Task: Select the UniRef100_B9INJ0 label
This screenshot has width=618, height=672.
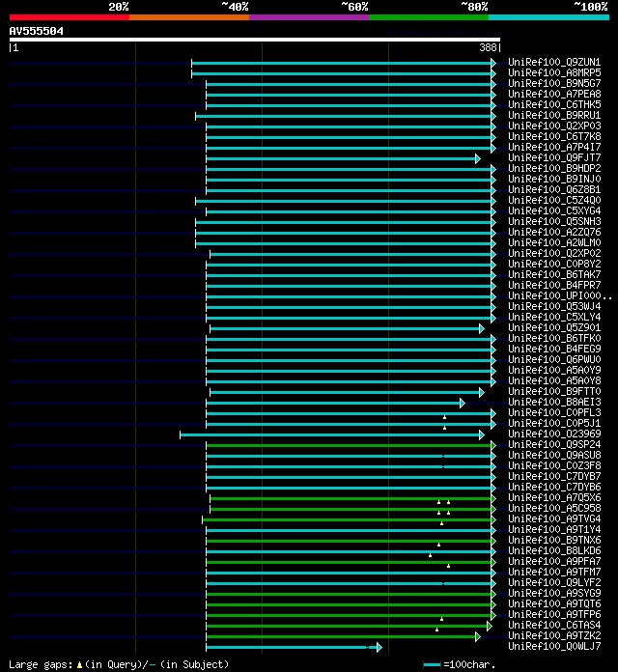Action: (x=554, y=179)
